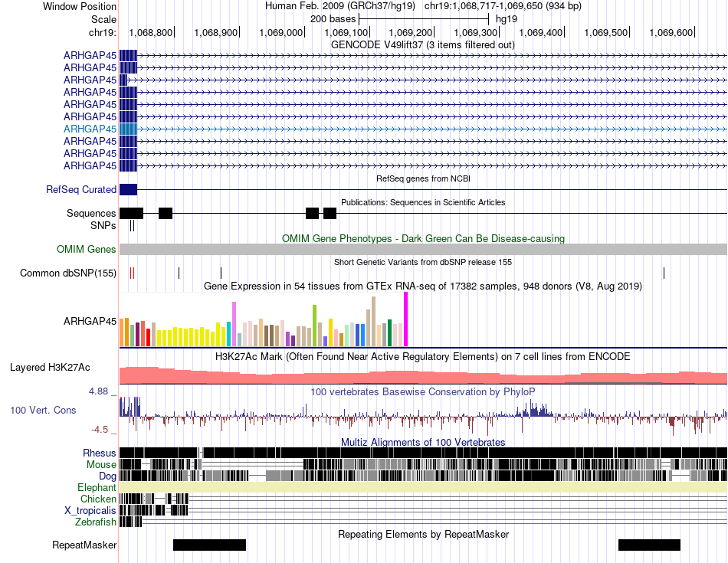Select the Rhesus alignment row label
Screen dimensions: 728x563
[x=100, y=453]
